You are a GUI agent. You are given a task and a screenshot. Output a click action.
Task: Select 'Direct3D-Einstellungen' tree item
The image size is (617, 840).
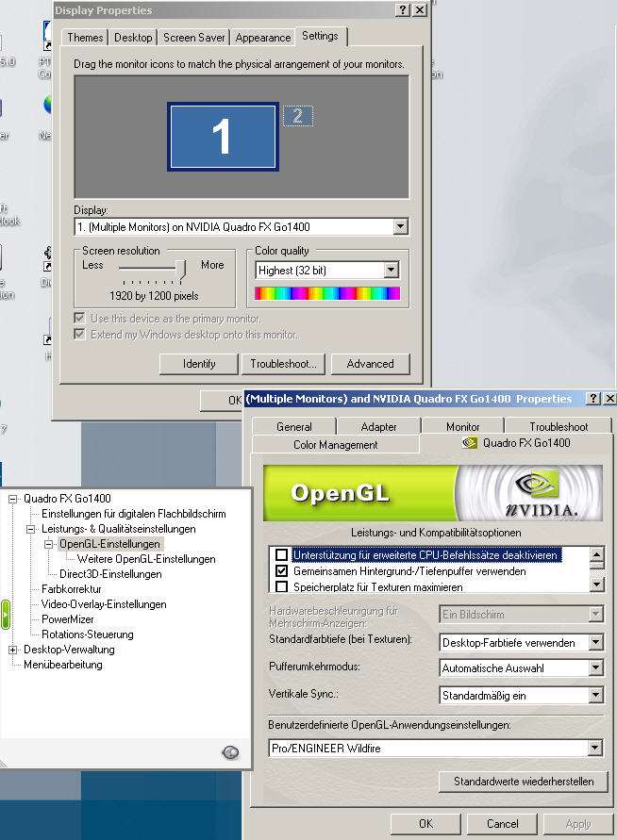pos(110,574)
